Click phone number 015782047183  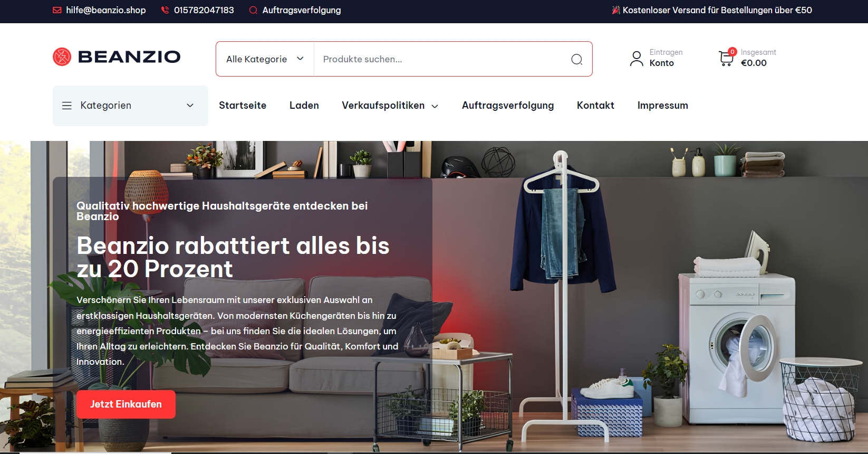[204, 10]
